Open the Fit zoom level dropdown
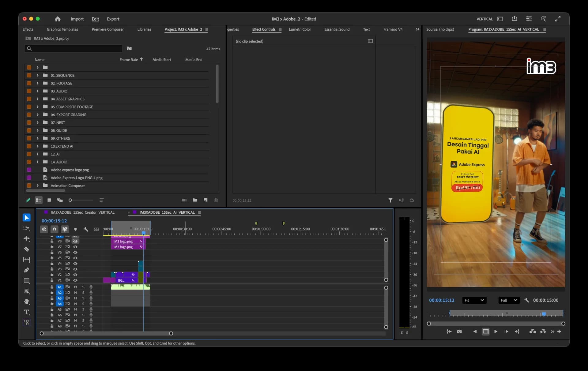 [474, 300]
